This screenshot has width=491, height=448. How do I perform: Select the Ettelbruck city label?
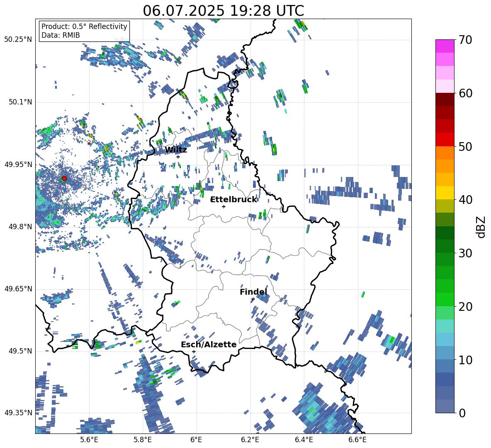tap(233, 200)
